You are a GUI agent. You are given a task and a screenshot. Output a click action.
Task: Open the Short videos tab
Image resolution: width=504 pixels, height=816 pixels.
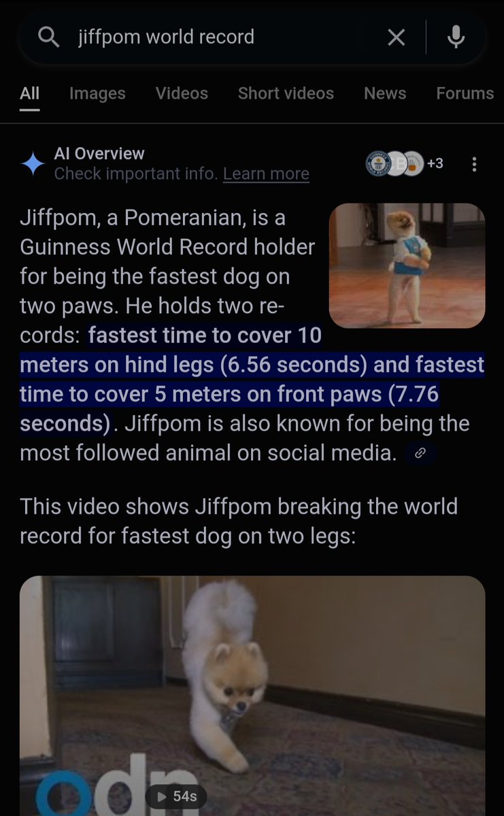pos(286,93)
